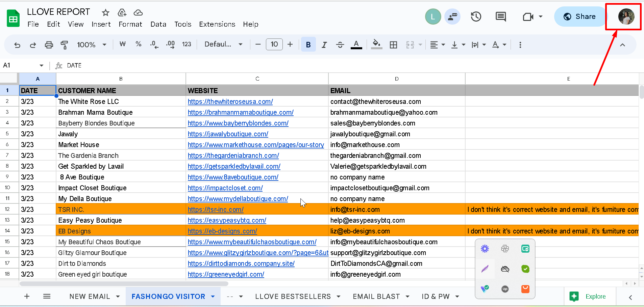Click the purple feather icon in popup
This screenshot has height=307, width=644.
[x=485, y=269]
